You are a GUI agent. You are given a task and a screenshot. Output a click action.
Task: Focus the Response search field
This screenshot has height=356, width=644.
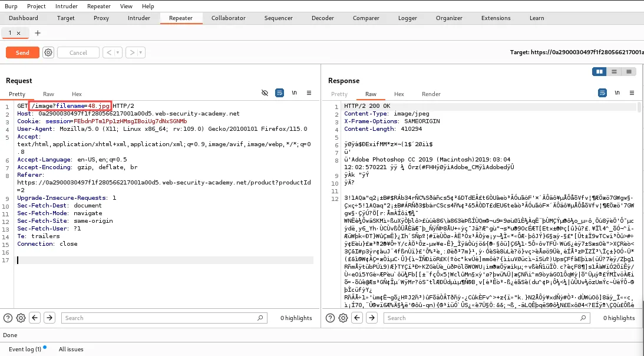tap(487, 318)
